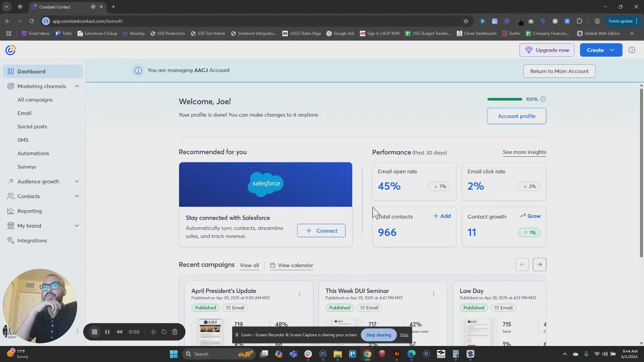Open options menu for April President's Update
Image resolution: width=644 pixels, height=362 pixels.
point(299,294)
